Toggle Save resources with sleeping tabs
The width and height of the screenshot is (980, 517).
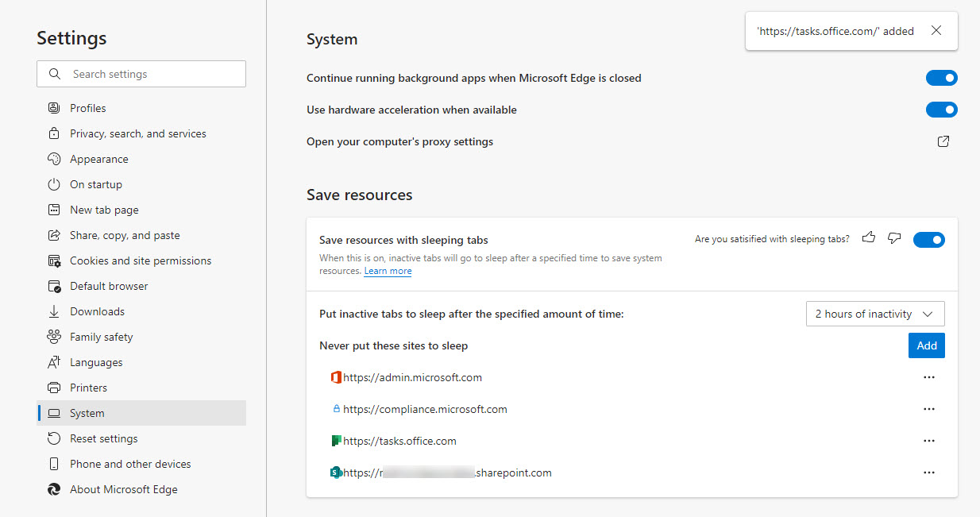coord(929,240)
